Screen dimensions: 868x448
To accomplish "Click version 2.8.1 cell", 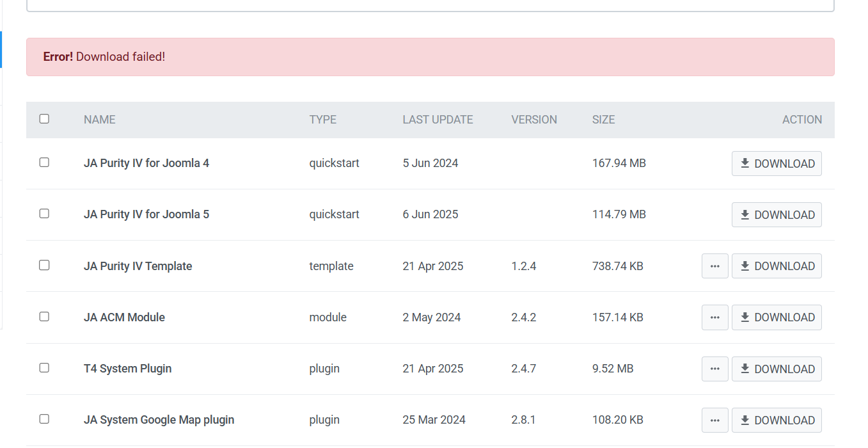I will [523, 420].
